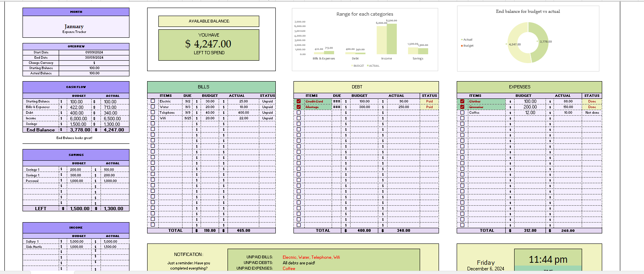Select Cash Flow Income budget 6,000.00
The width and height of the screenshot is (644, 274).
pos(78,119)
